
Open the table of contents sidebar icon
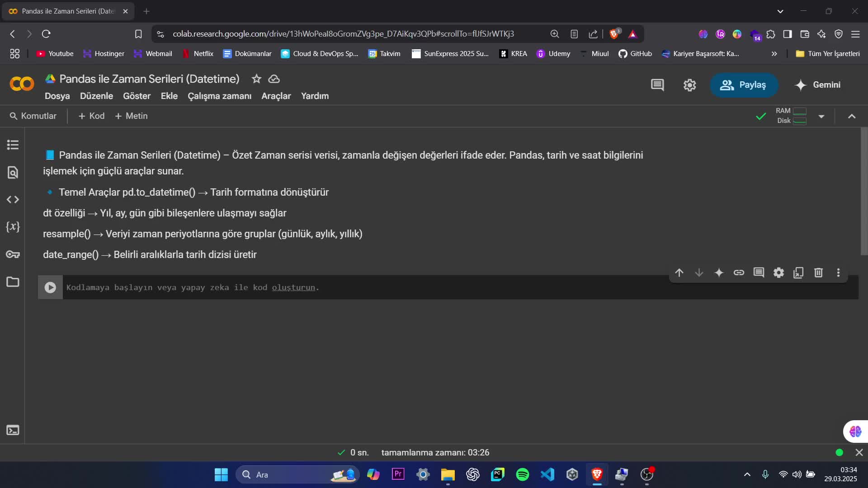click(13, 145)
